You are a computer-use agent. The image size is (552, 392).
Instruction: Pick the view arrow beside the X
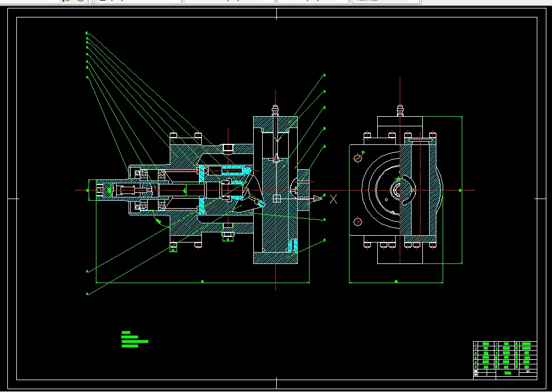[318, 199]
